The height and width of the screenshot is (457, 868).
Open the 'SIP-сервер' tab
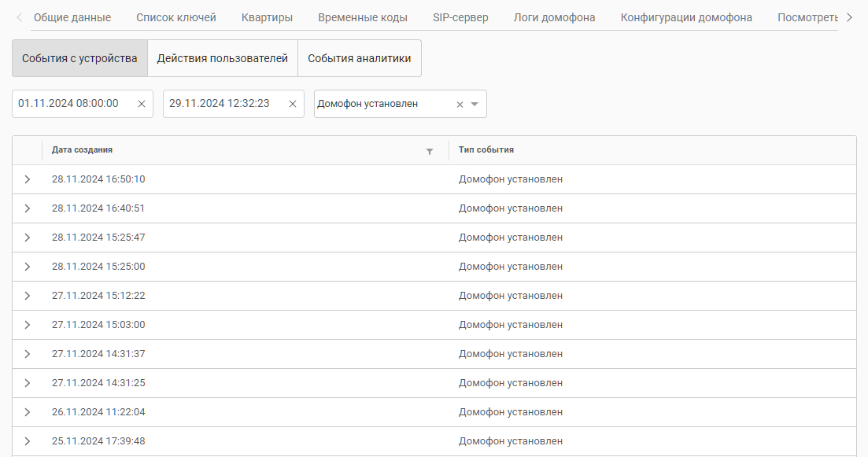tap(460, 17)
